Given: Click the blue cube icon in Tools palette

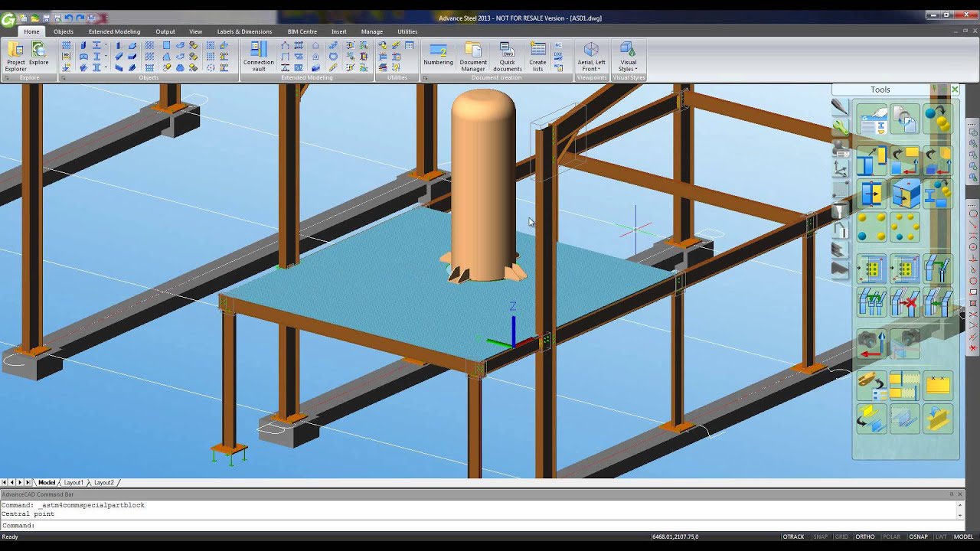Looking at the screenshot, I should pyautogui.click(x=905, y=194).
